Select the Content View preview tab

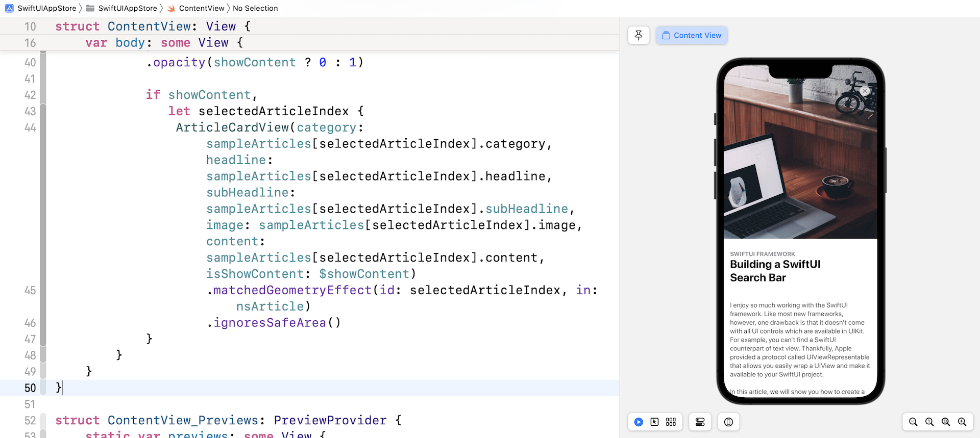point(692,35)
